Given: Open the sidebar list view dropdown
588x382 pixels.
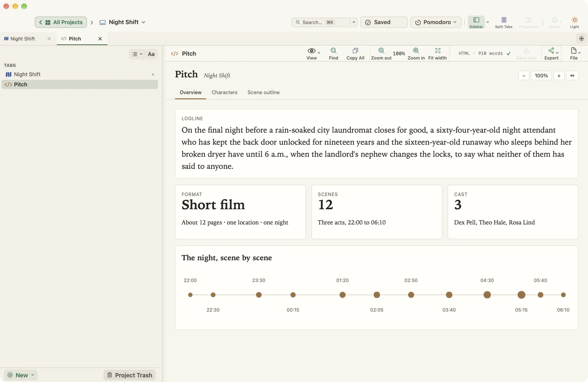Looking at the screenshot, I should [137, 54].
